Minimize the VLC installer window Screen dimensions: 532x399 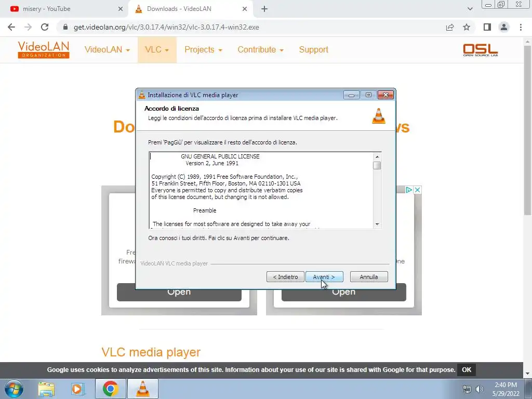pyautogui.click(x=351, y=95)
